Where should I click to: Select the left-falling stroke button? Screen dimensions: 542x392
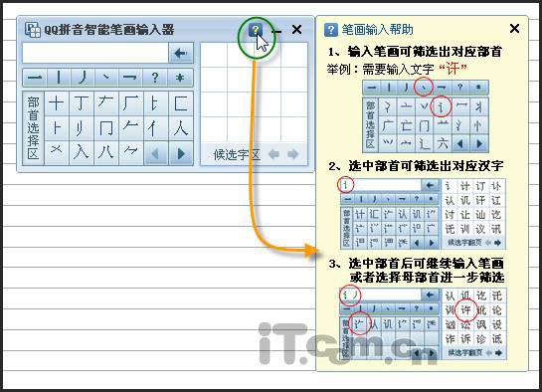click(x=83, y=78)
